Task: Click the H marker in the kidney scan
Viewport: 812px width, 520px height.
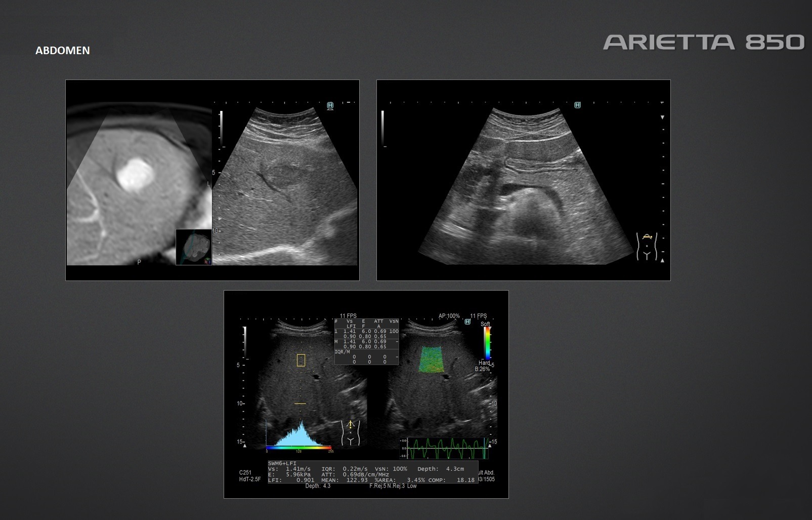Action: tap(577, 105)
